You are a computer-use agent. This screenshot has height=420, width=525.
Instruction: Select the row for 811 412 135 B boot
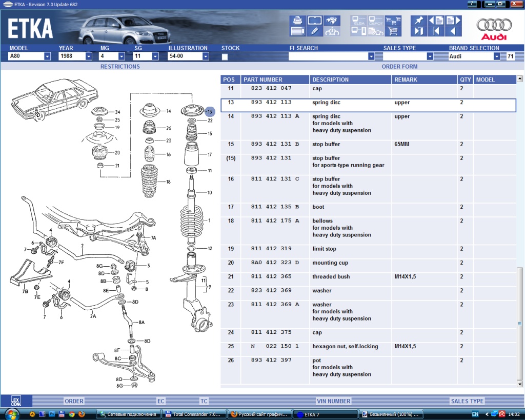tap(368, 209)
